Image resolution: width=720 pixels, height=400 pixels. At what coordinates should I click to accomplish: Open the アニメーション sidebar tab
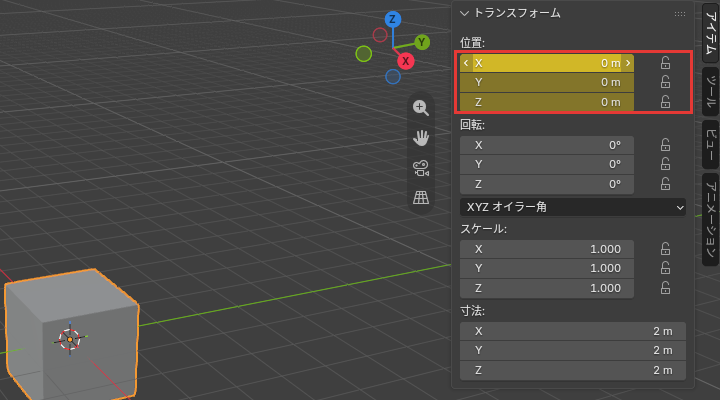[710, 220]
